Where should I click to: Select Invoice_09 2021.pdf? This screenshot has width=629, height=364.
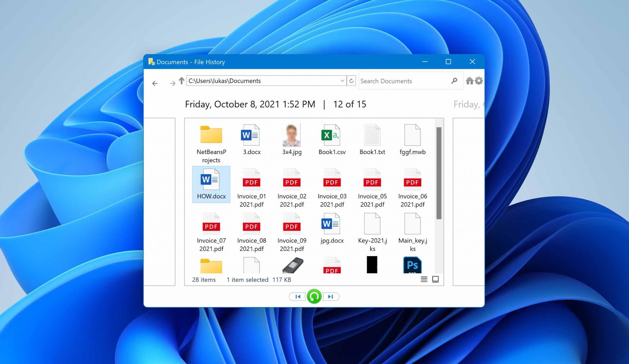[x=292, y=233]
